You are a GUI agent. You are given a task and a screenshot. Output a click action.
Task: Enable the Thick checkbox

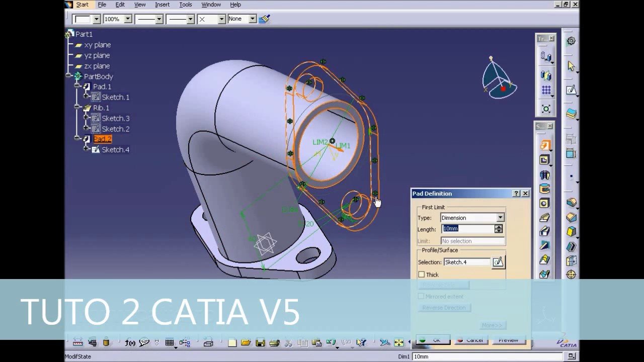tap(422, 275)
